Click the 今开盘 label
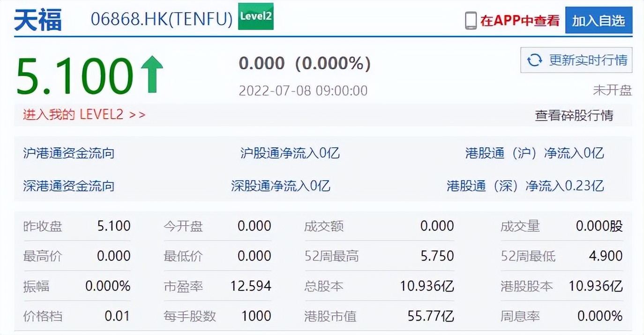 click(x=183, y=227)
